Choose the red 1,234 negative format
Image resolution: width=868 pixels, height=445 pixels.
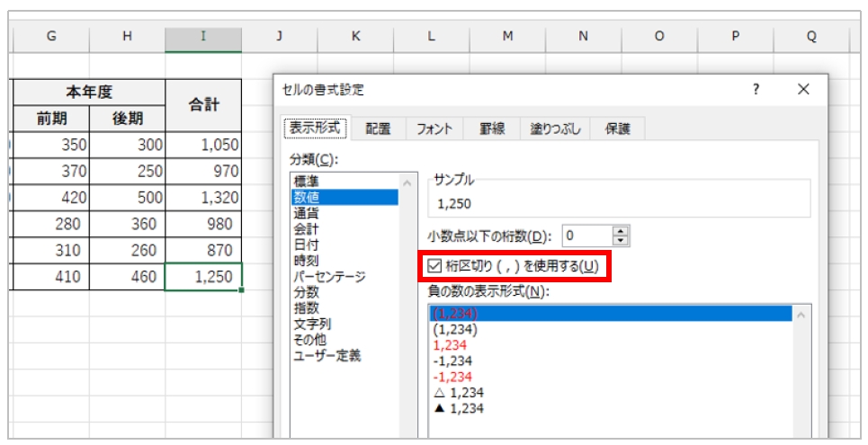tap(611, 345)
